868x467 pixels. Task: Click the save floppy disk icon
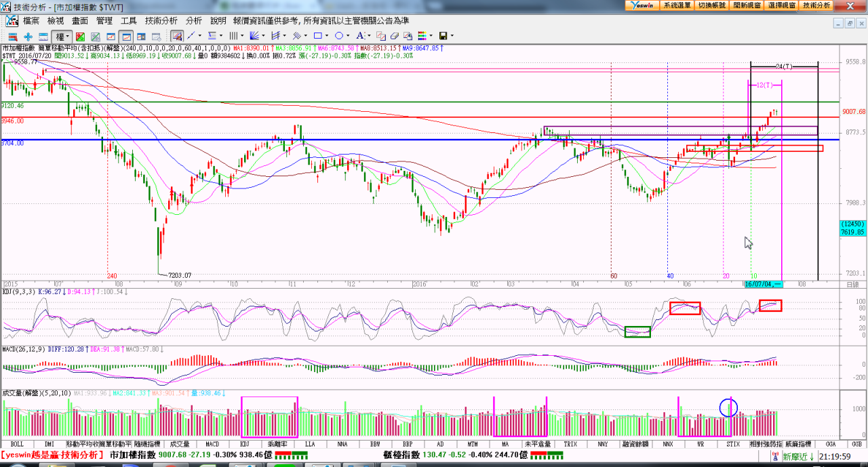click(x=443, y=36)
